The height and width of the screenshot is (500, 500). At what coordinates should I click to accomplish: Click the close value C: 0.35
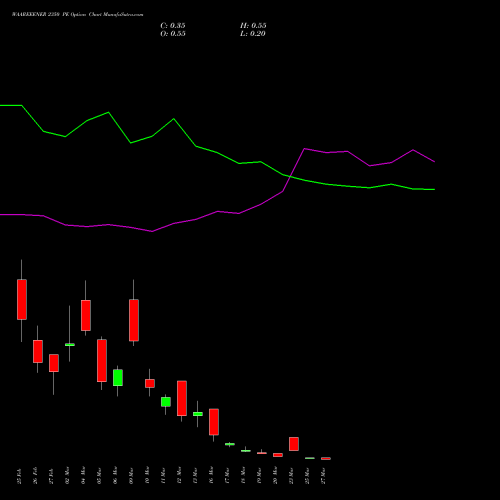[x=173, y=26]
